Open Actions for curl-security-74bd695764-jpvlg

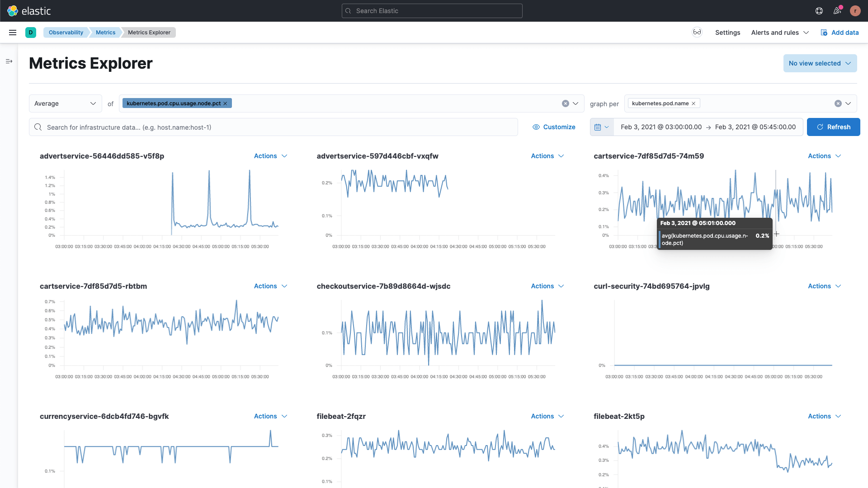(825, 286)
